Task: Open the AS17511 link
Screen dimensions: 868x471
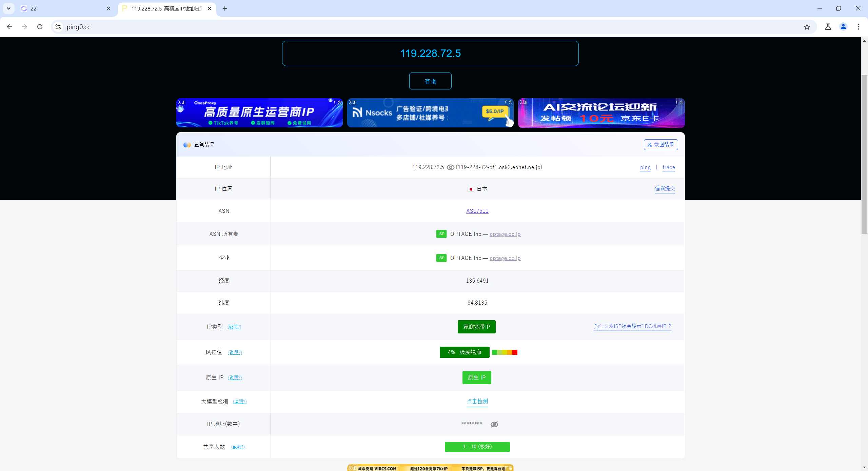Action: point(477,211)
